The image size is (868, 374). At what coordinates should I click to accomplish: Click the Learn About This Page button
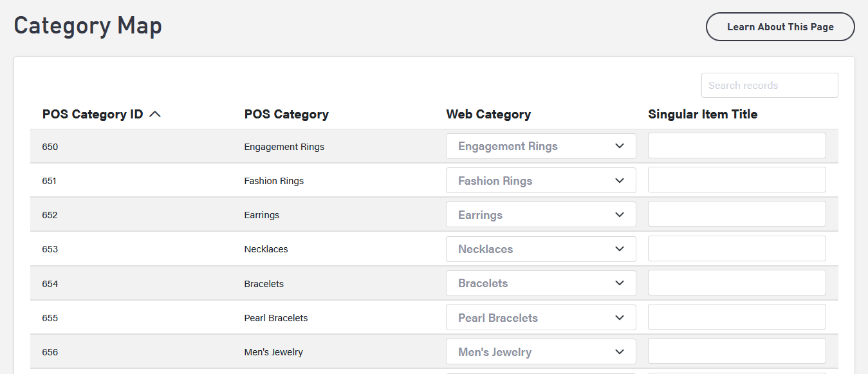pos(780,27)
